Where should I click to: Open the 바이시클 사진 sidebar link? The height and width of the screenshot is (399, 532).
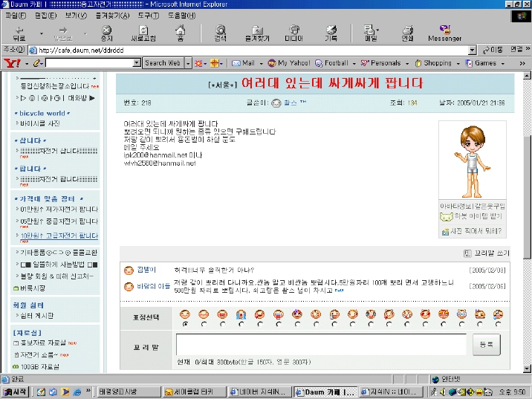point(40,123)
